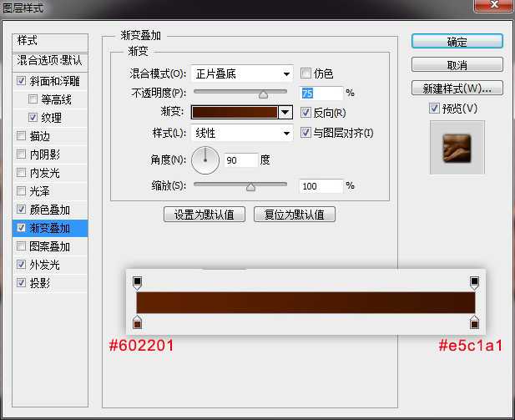Click the 设置为默认值 button

click(x=204, y=215)
